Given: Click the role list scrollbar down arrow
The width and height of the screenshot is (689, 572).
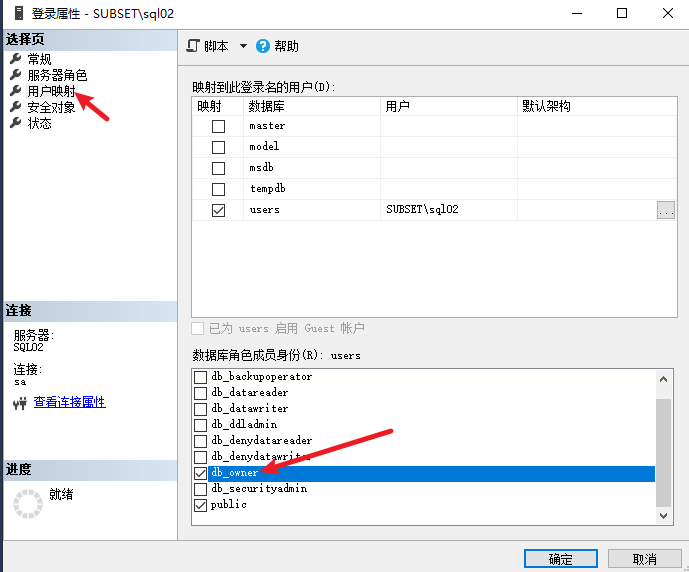Looking at the screenshot, I should point(665,515).
